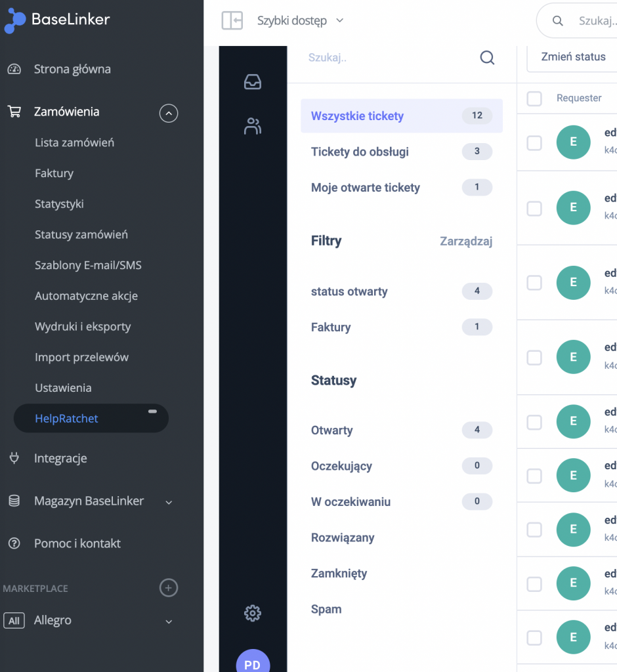Open Lista zamówień in the sidebar
Image resolution: width=617 pixels, height=672 pixels.
click(x=75, y=142)
